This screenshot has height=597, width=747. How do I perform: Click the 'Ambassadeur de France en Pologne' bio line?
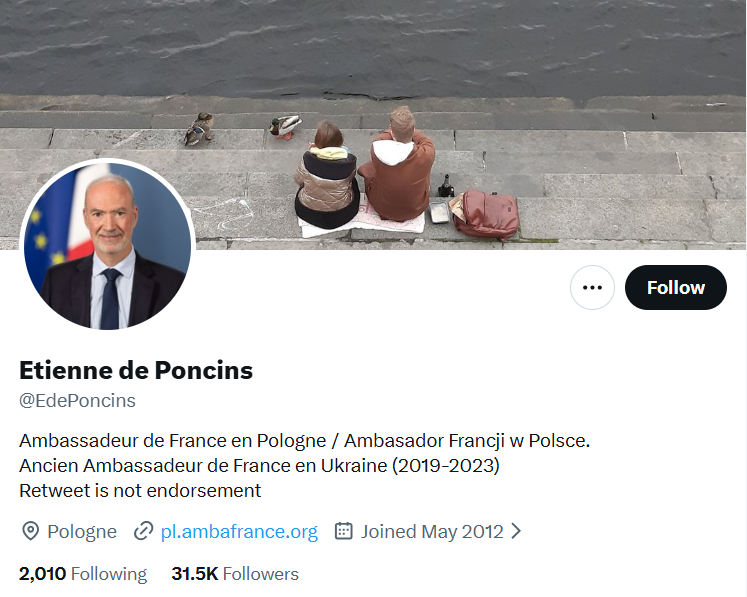(x=304, y=440)
